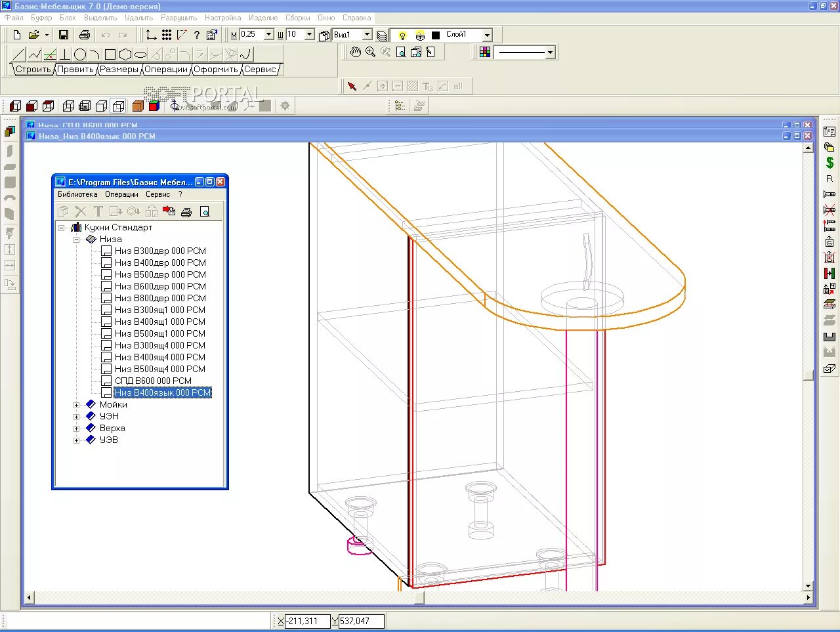Click the green dollar cost icon
The width and height of the screenshot is (840, 632).
[829, 163]
